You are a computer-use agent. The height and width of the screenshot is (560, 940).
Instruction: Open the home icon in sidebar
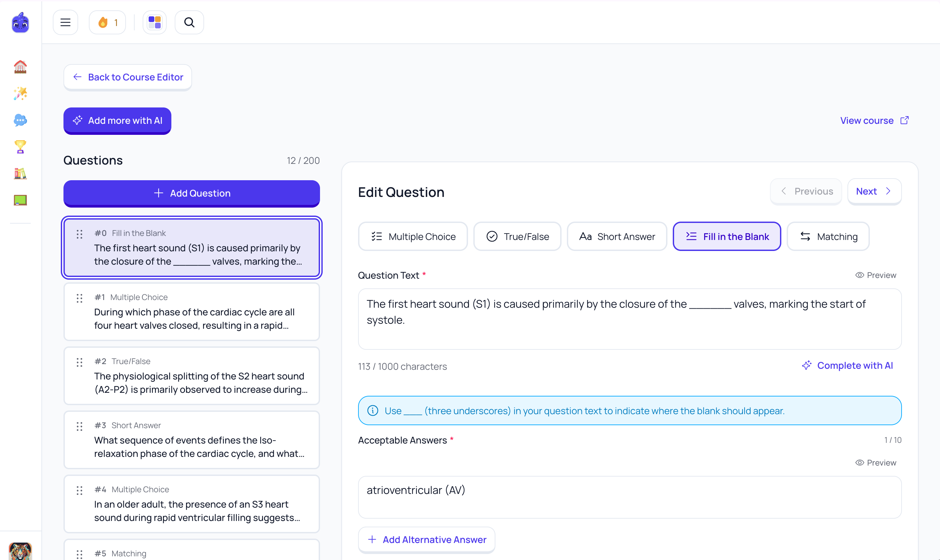pyautogui.click(x=20, y=67)
